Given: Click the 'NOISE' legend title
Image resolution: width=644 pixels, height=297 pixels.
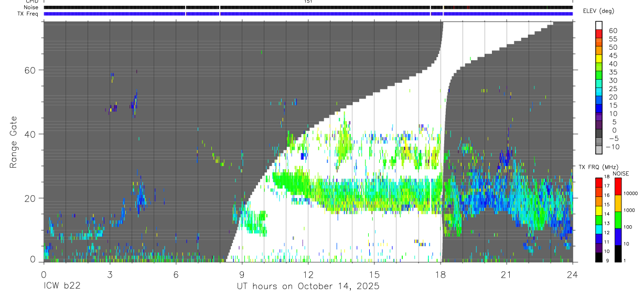Looking at the screenshot, I should pos(620,173).
